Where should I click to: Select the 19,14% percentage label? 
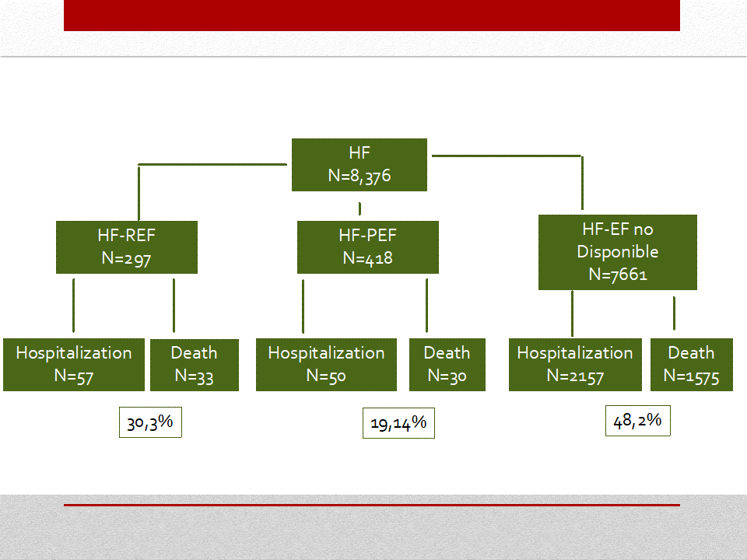point(398,423)
